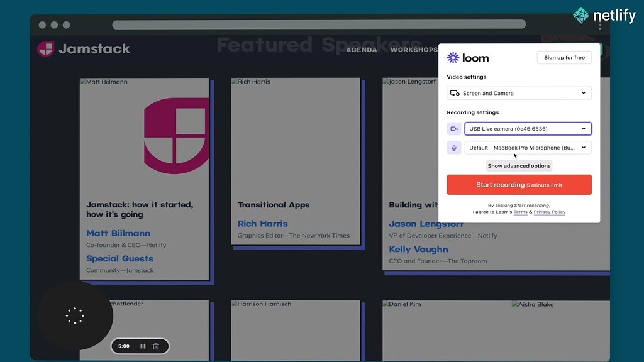Open Loom's Terms link
The width and height of the screenshot is (644, 362).
click(520, 212)
